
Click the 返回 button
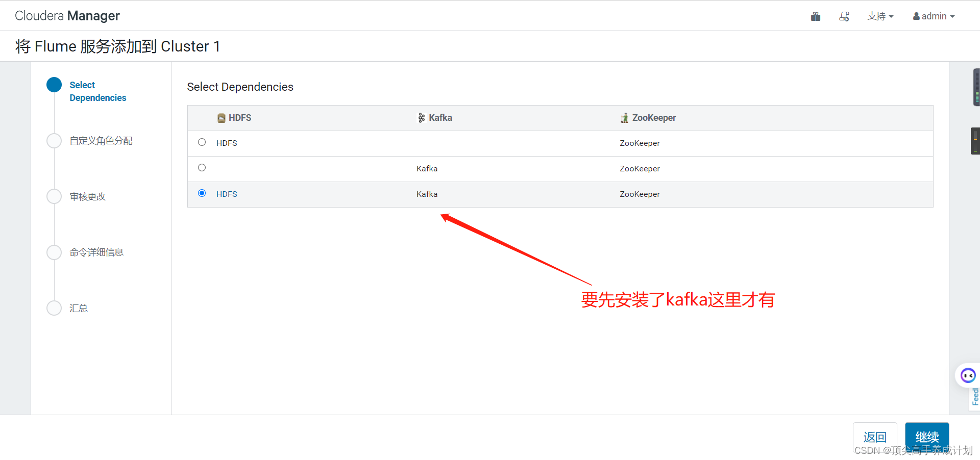(875, 437)
